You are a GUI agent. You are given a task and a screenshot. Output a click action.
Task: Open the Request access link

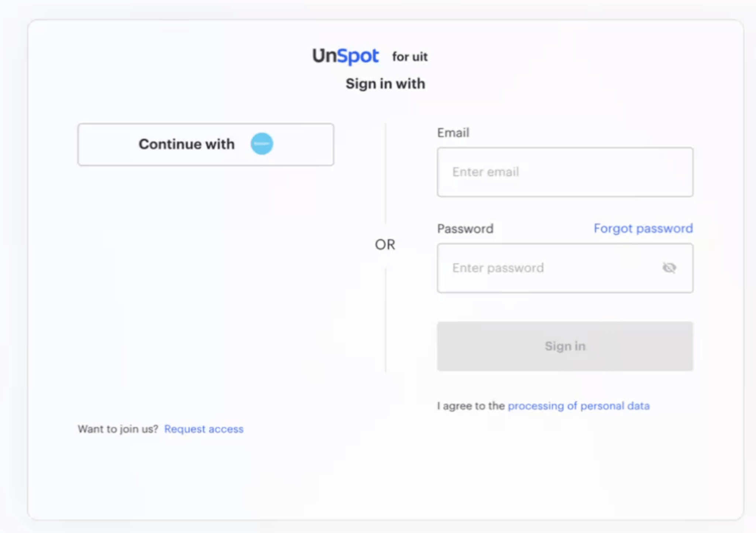click(204, 429)
